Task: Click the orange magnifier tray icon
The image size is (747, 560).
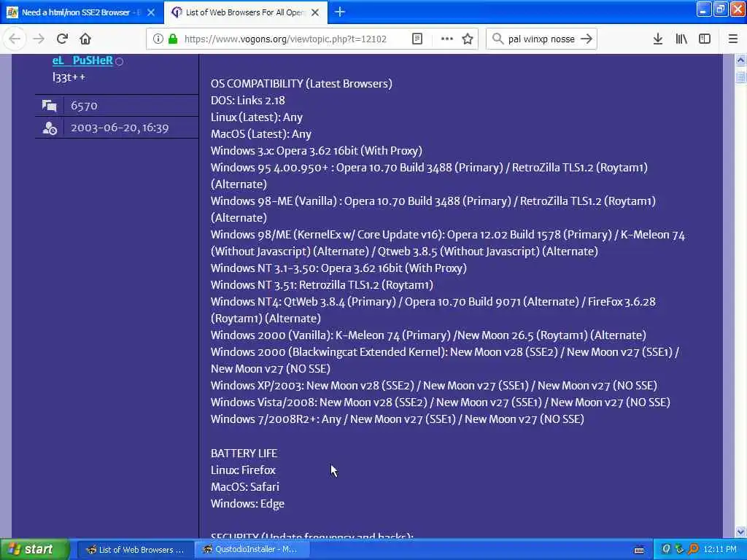Action: click(x=693, y=549)
